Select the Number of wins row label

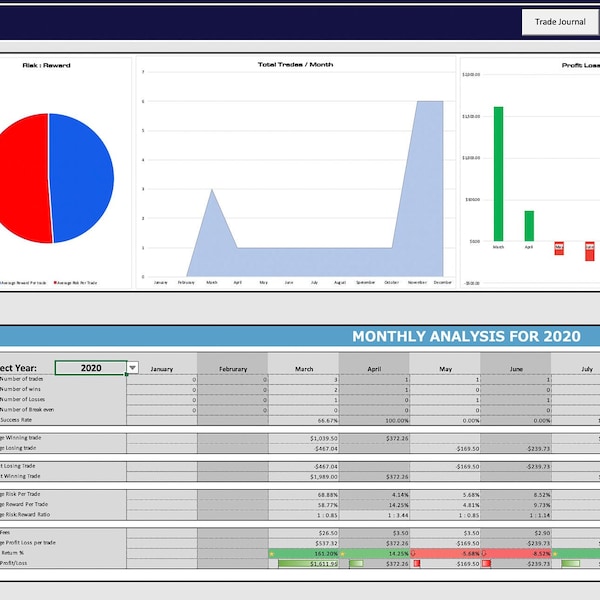coord(20,389)
